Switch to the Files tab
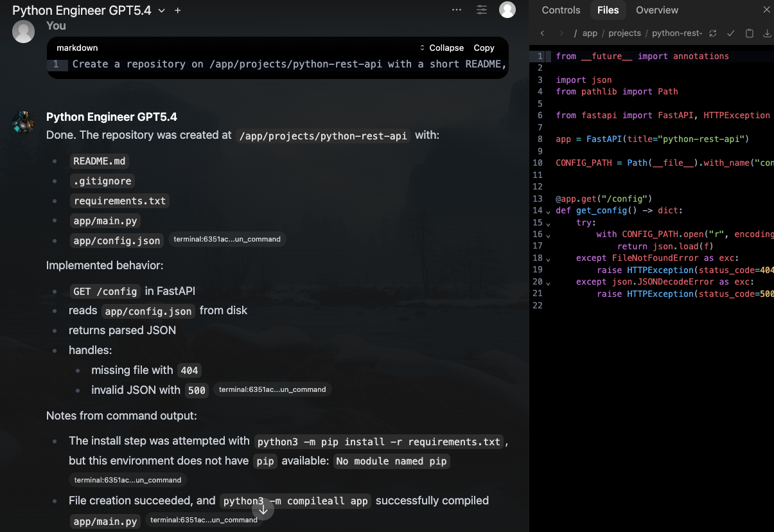 (x=608, y=10)
